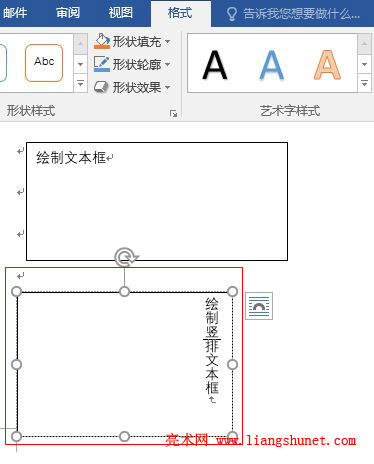Click the 形状轮廓 pen icon
The image size is (374, 464).
[x=102, y=64]
